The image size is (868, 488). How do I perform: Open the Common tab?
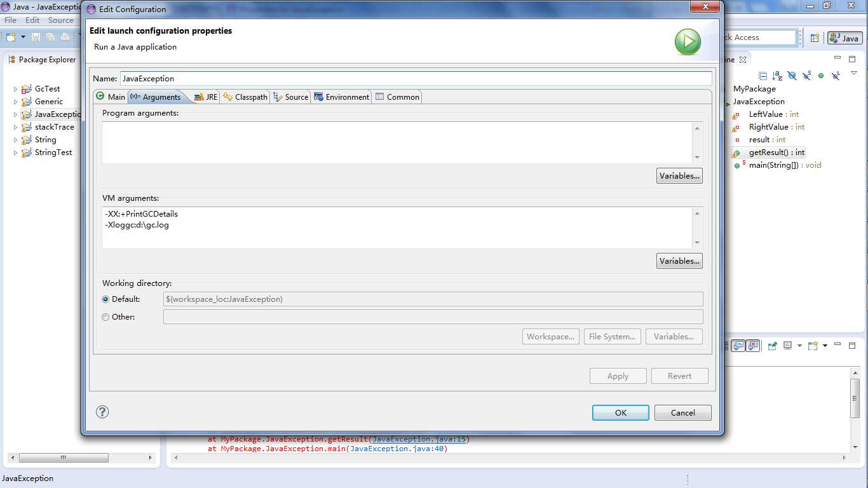(x=397, y=97)
